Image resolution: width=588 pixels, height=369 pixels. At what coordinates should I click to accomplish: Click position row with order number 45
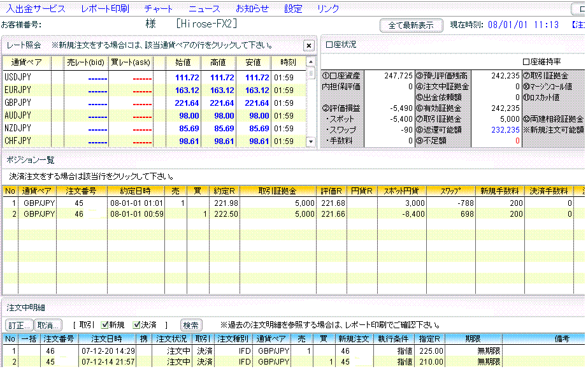point(292,203)
